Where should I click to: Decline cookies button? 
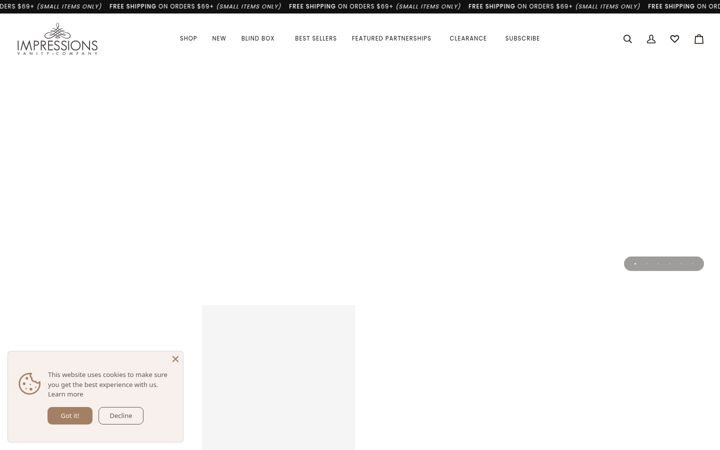point(121,416)
